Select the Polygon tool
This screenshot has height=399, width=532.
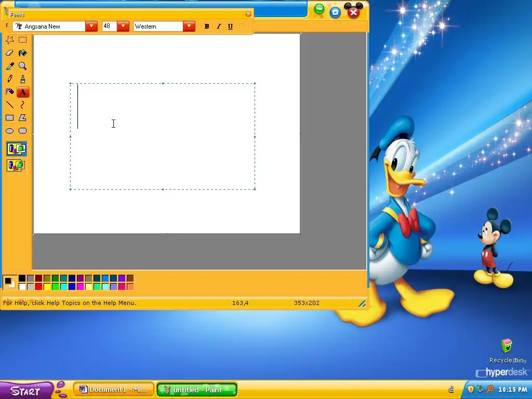(x=23, y=118)
